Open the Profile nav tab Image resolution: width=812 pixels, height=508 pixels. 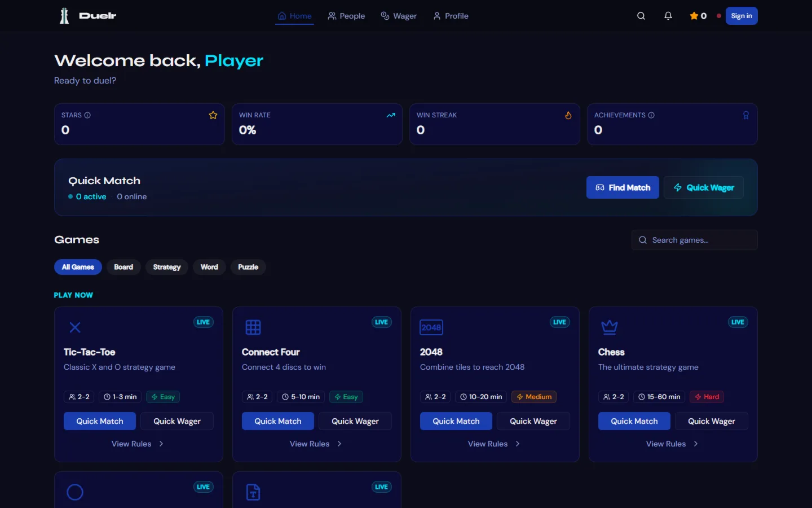click(451, 16)
